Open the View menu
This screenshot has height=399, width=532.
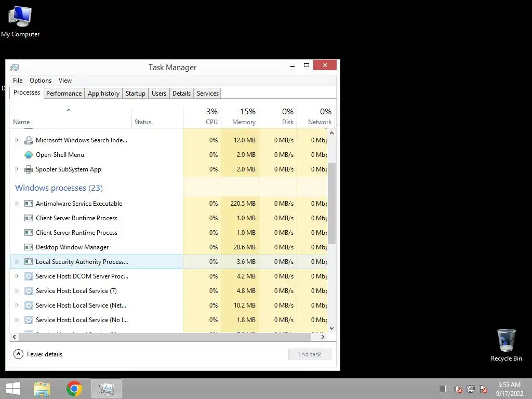tap(65, 81)
